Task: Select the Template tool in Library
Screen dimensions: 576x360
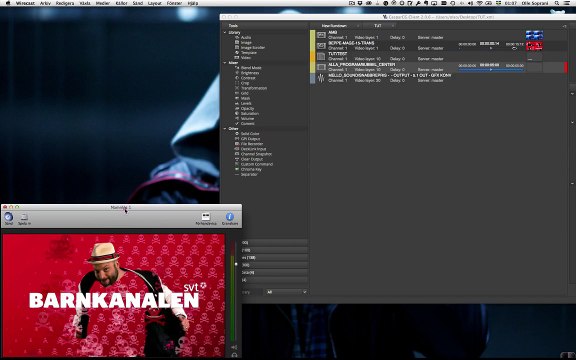Action: point(249,53)
